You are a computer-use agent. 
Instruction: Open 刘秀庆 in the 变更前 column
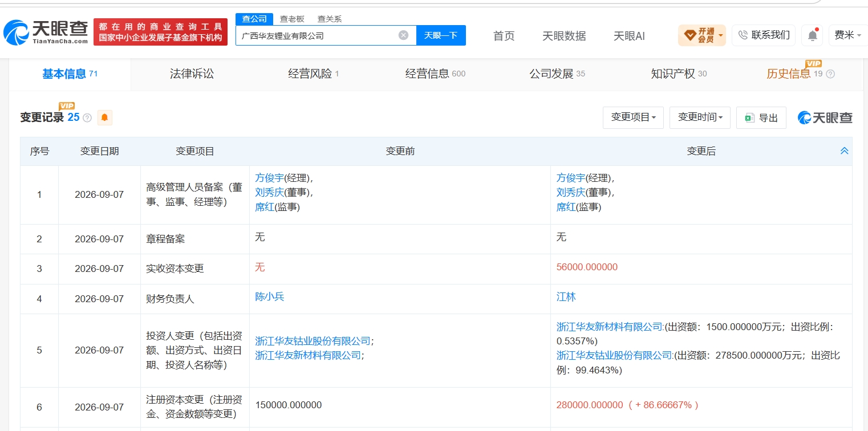click(270, 193)
